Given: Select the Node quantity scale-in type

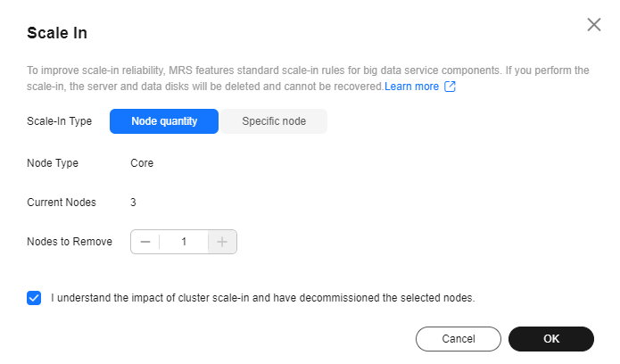Looking at the screenshot, I should (164, 121).
